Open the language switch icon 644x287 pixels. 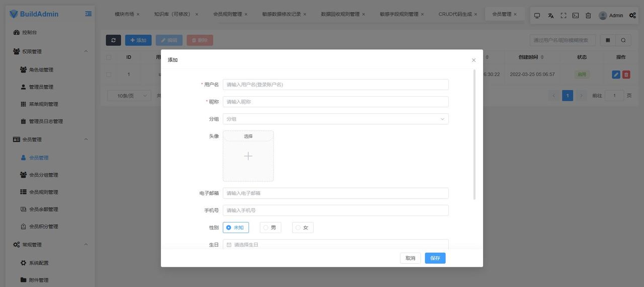pos(550,16)
